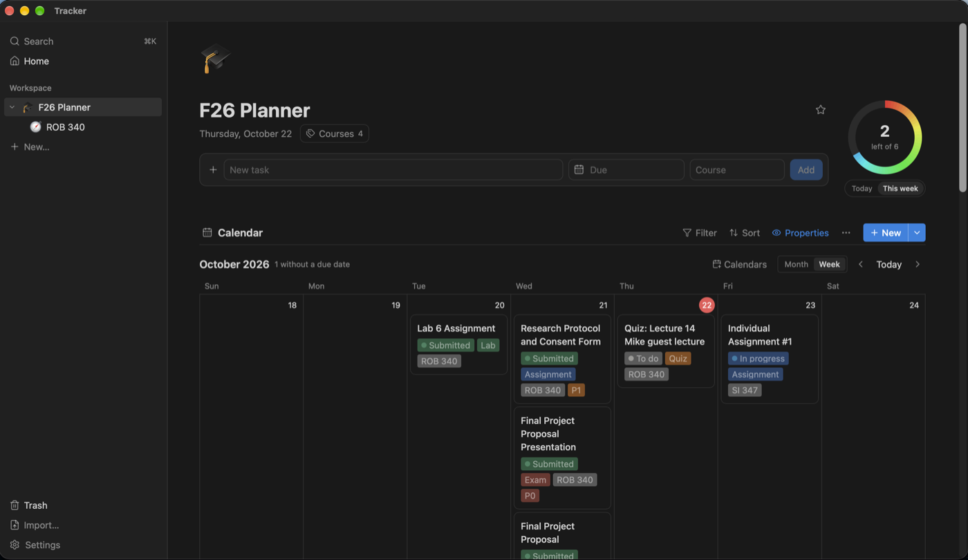Open Research Protocol and Consent Form card

(562, 360)
